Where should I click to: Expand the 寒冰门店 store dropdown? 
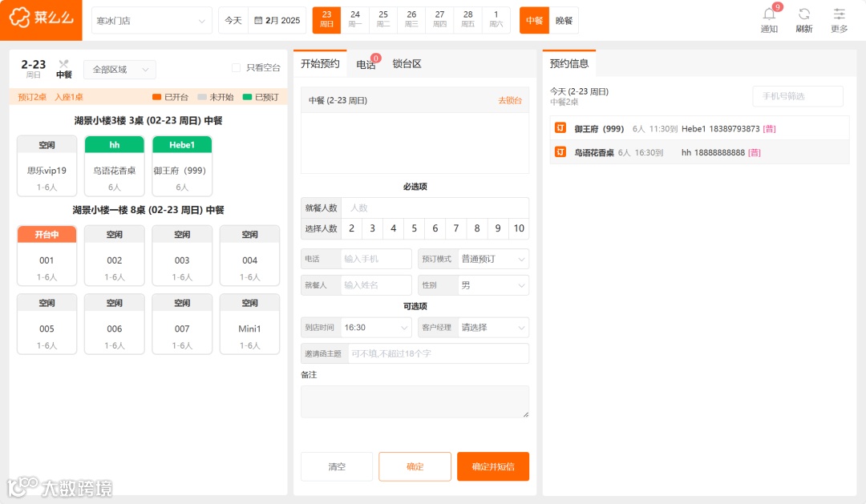[152, 20]
